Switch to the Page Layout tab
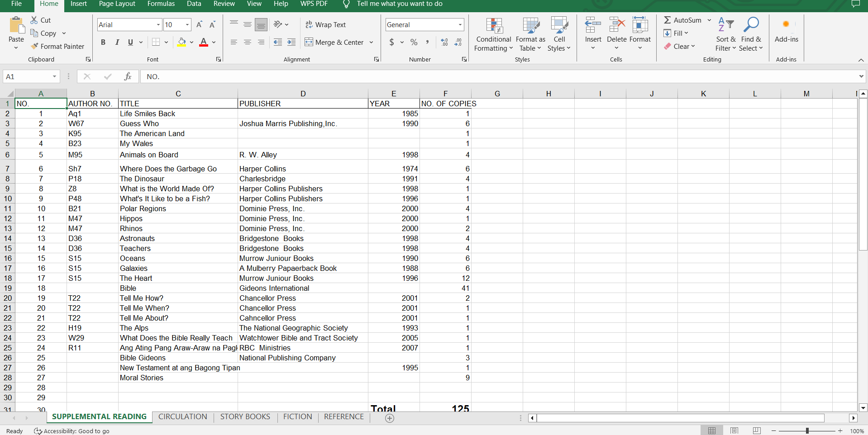This screenshot has width=868, height=435. coord(117,4)
